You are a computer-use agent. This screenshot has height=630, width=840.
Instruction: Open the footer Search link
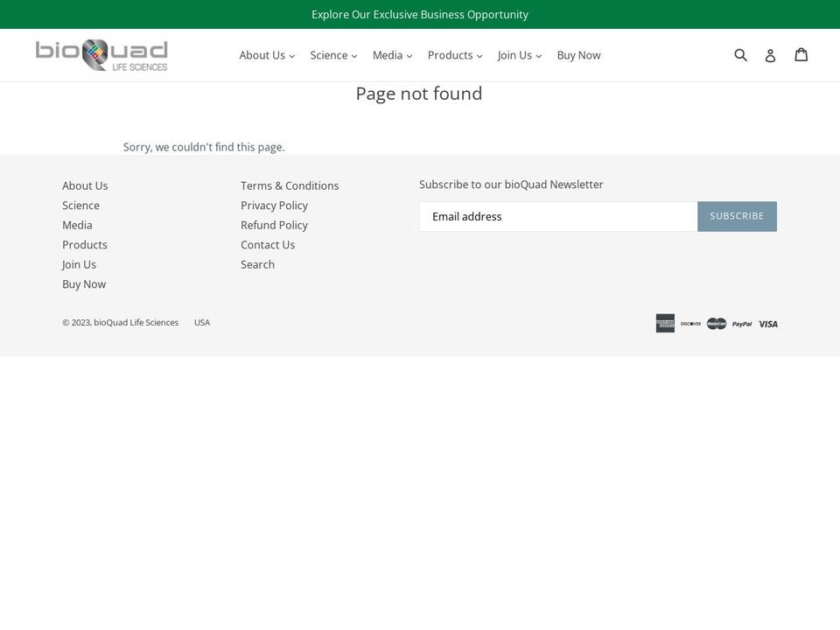pos(257,264)
